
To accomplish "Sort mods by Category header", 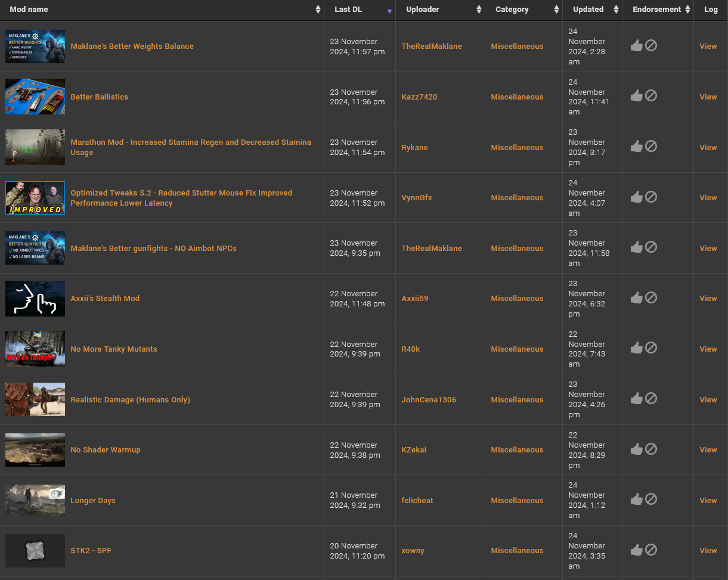I will pos(512,10).
